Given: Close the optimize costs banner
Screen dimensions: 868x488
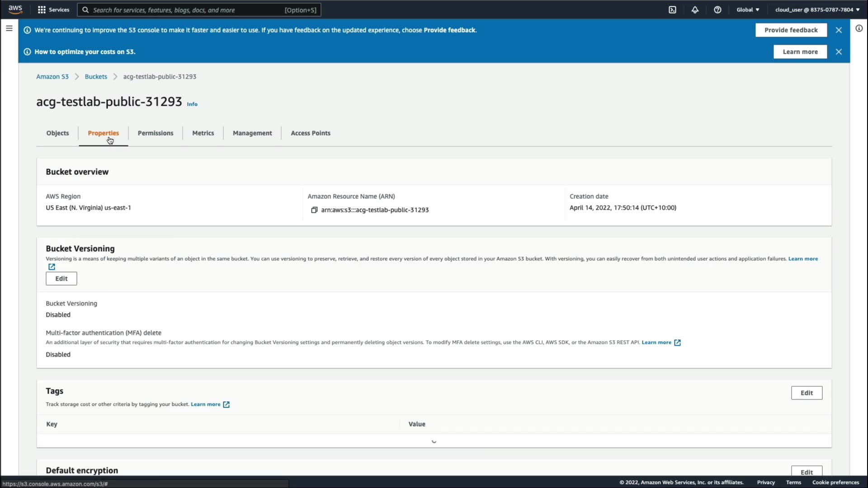Looking at the screenshot, I should tap(839, 52).
